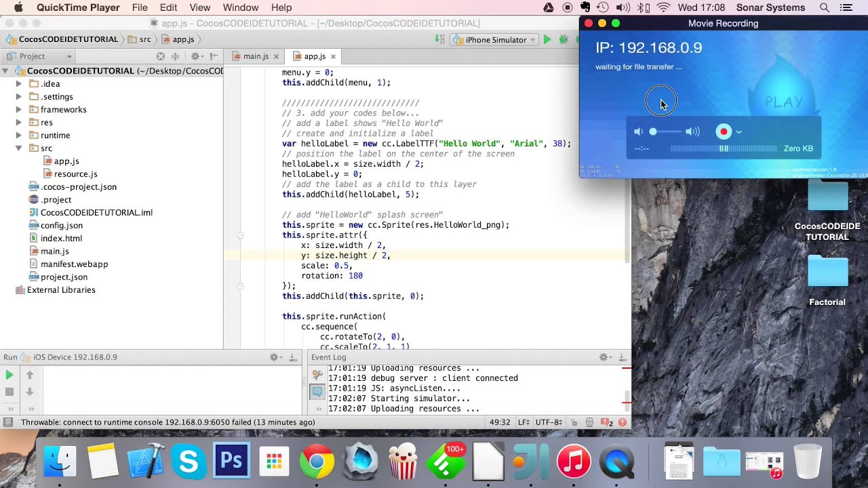This screenshot has height=488, width=868.
Task: Collapse the src folder
Action: 19,148
